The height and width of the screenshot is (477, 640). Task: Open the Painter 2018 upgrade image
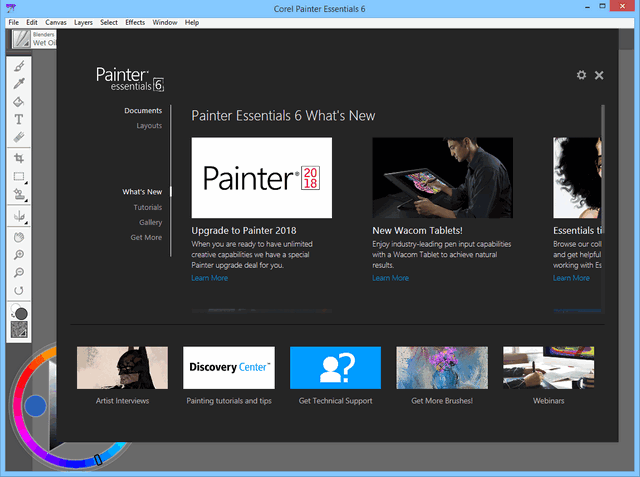262,177
